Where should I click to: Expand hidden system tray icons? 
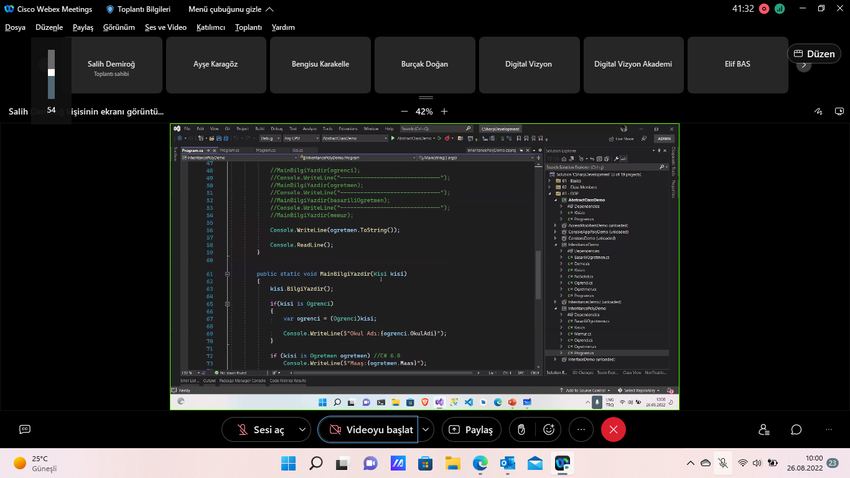click(690, 463)
